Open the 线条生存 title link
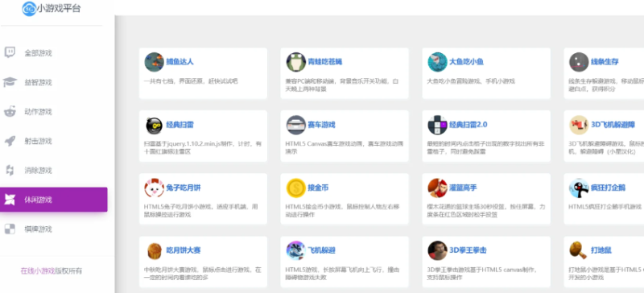The height and width of the screenshot is (293, 644). click(x=605, y=62)
